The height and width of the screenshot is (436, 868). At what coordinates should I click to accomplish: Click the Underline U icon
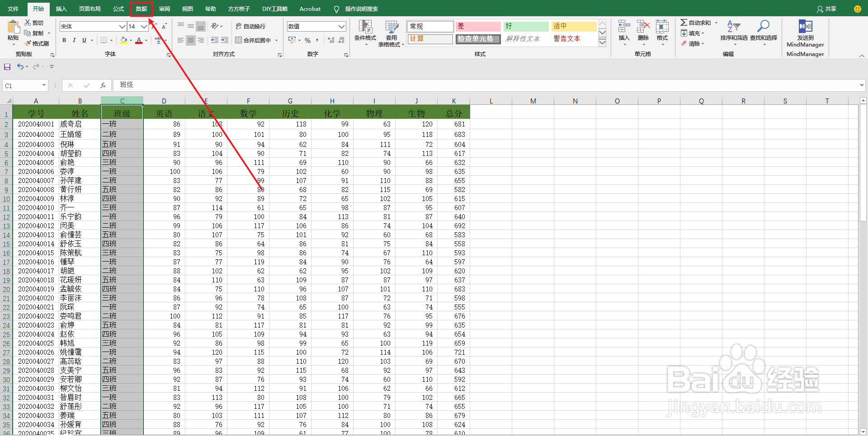tap(84, 40)
